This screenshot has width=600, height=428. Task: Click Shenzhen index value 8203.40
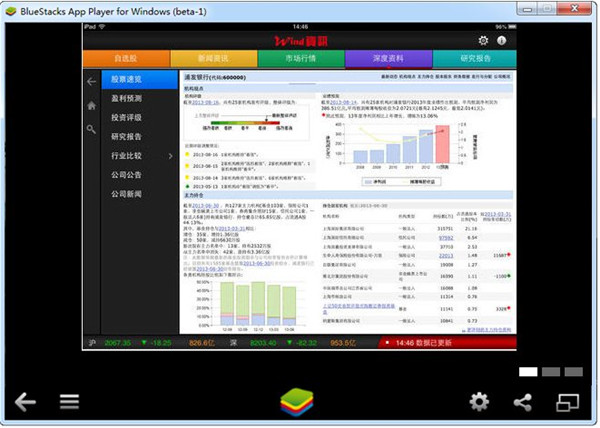click(x=263, y=343)
